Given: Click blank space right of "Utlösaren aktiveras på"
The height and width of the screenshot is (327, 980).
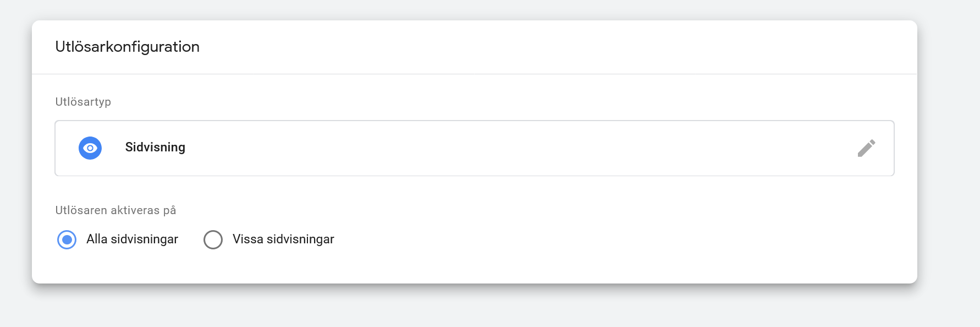Looking at the screenshot, I should 495,210.
